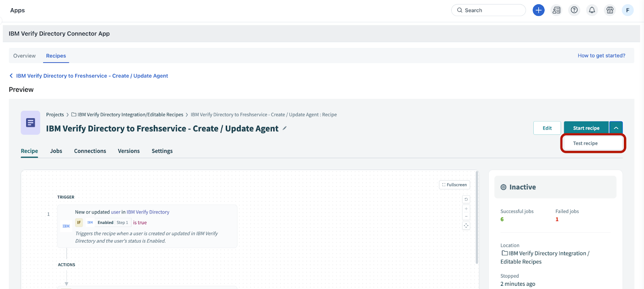Open the Connections tab
The image size is (644, 289).
click(90, 151)
